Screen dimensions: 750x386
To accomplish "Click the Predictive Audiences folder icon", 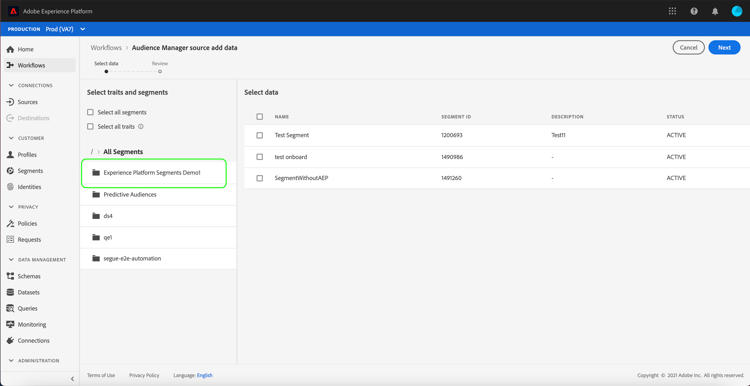I will [x=96, y=195].
